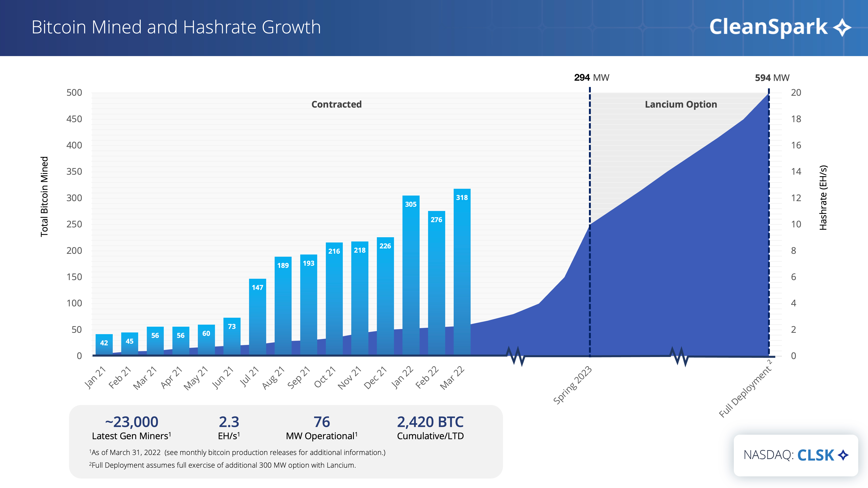Click the Contracted region label
Screen dimensions: 868x488
point(336,104)
